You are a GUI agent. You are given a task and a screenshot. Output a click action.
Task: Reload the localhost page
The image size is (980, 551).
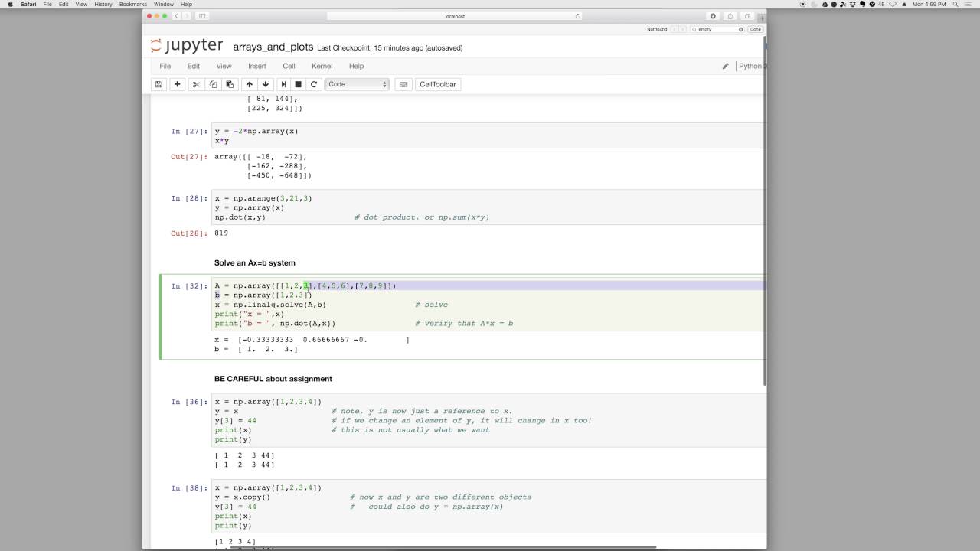(577, 16)
